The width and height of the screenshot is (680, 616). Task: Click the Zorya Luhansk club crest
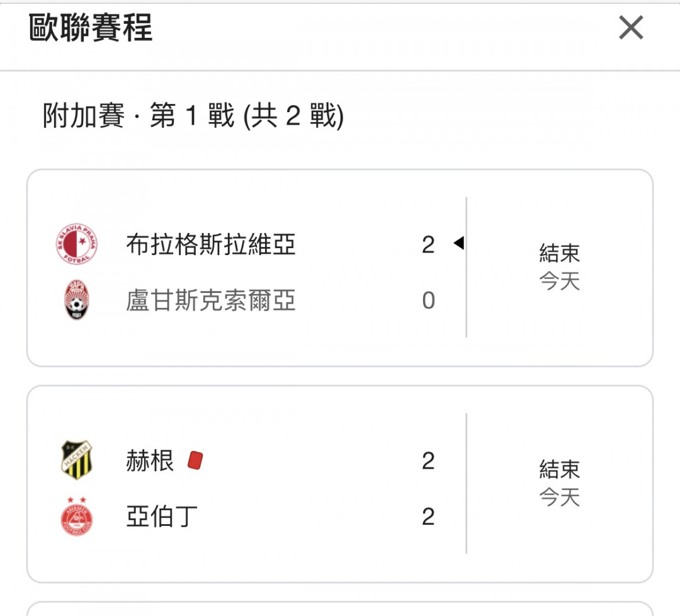click(77, 300)
